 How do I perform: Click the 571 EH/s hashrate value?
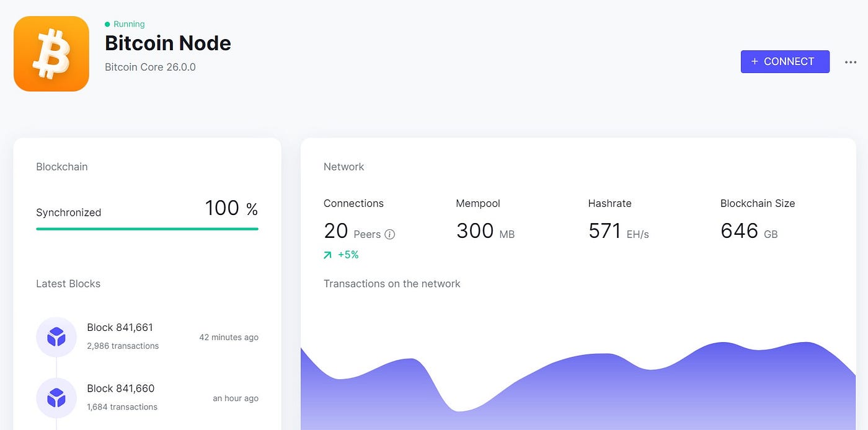coord(619,231)
